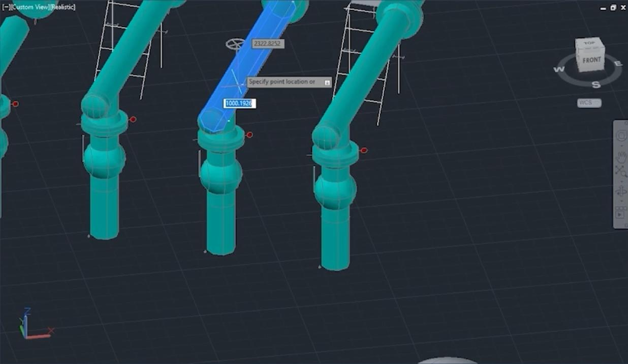The width and height of the screenshot is (628, 364).
Task: Rotate view to West on compass
Action: [x=559, y=69]
